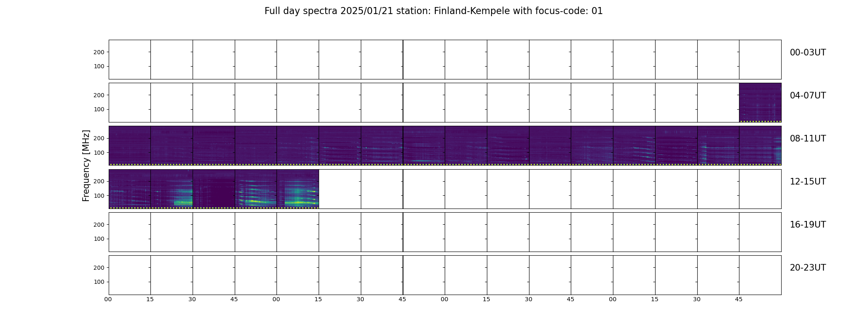Click the 200 tick label in the 08-11UT row
The height and width of the screenshot is (331, 868).
coord(99,138)
